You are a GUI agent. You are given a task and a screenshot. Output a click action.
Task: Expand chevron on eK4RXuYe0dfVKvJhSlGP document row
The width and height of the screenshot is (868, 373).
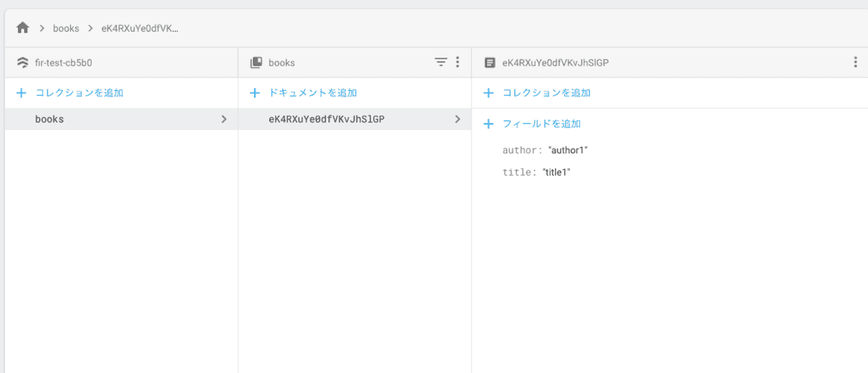tap(457, 119)
